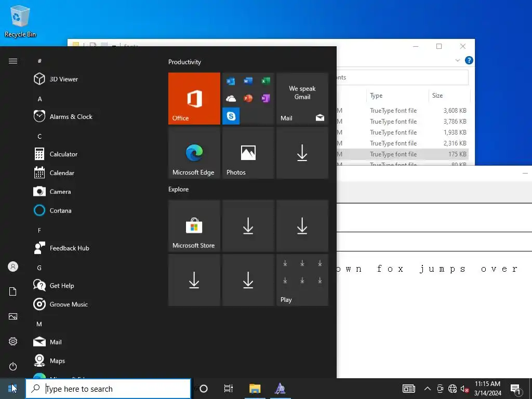This screenshot has height=399, width=532.
Task: Open the Skype tile in Office group
Action: click(x=231, y=116)
